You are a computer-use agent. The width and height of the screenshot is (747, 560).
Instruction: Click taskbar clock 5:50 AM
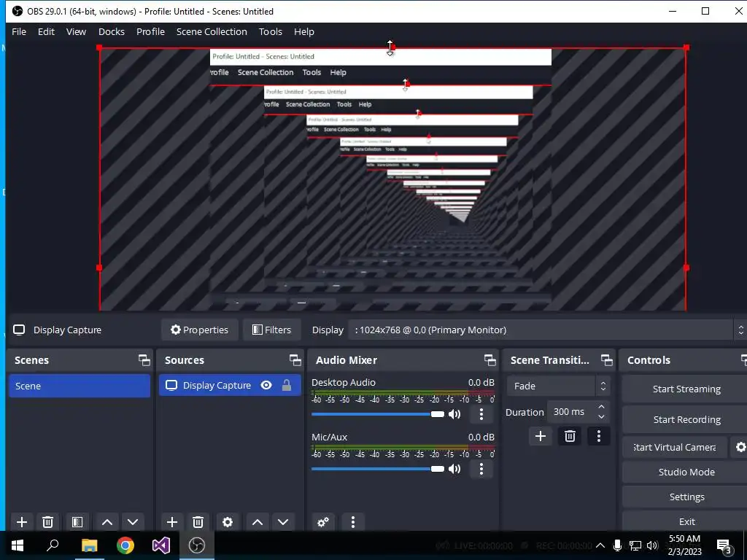pos(684,545)
